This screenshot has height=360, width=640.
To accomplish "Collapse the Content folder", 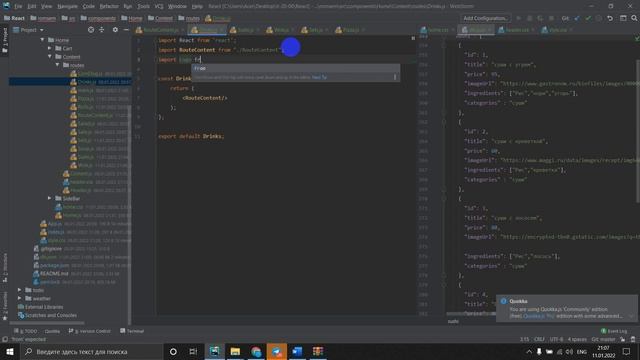I will point(50,57).
